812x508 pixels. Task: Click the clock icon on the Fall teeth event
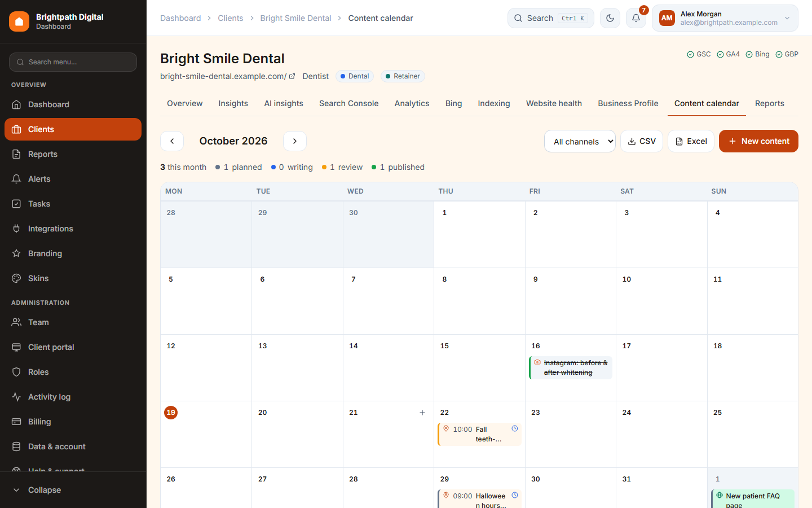click(515, 429)
